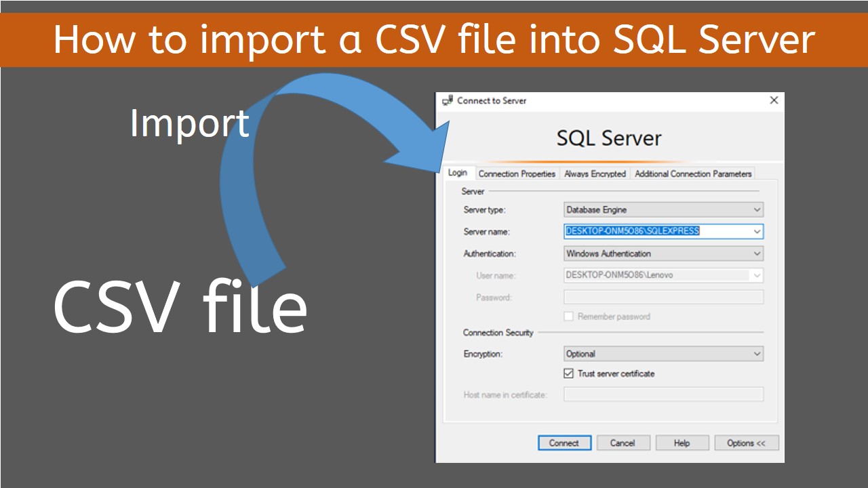Select the highlighted DESKTOP-ONM5O86 server name
The image size is (868, 488).
(x=631, y=231)
